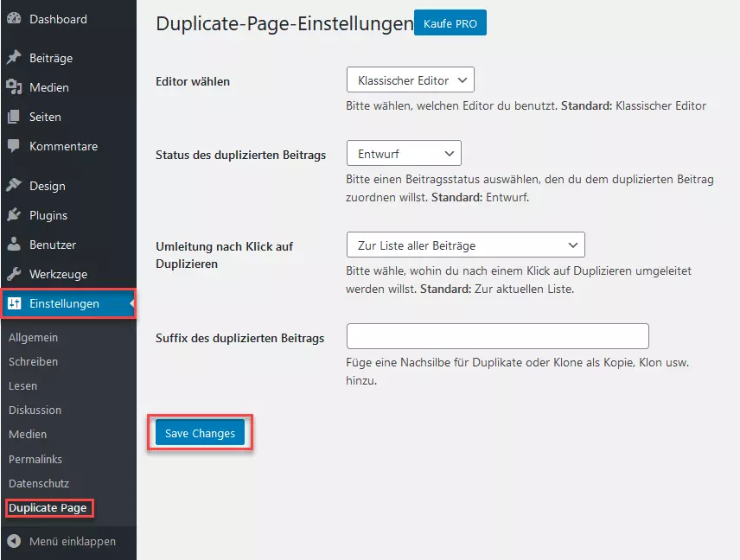
Task: Click the Seiten pages icon
Action: (14, 117)
